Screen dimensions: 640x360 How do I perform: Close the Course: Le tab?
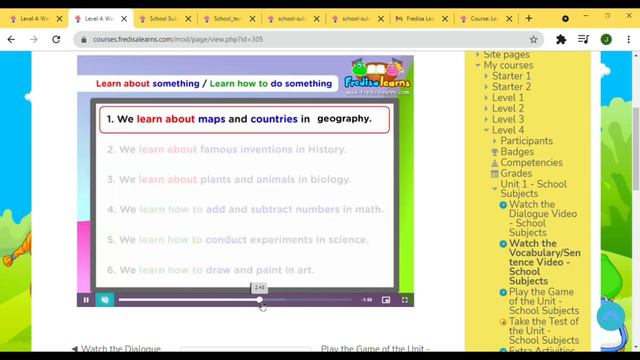point(509,19)
